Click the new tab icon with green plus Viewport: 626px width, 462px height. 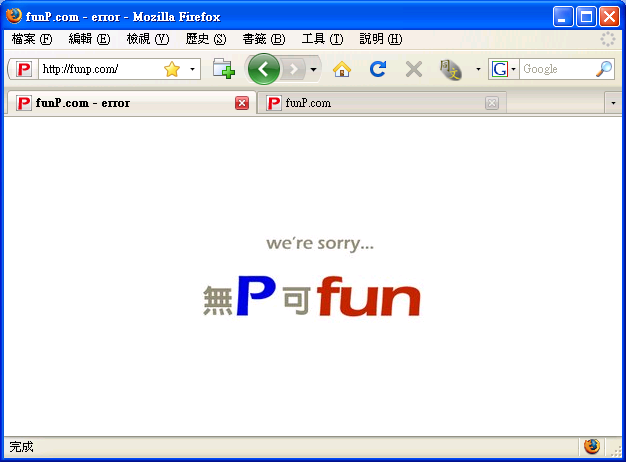tap(224, 69)
